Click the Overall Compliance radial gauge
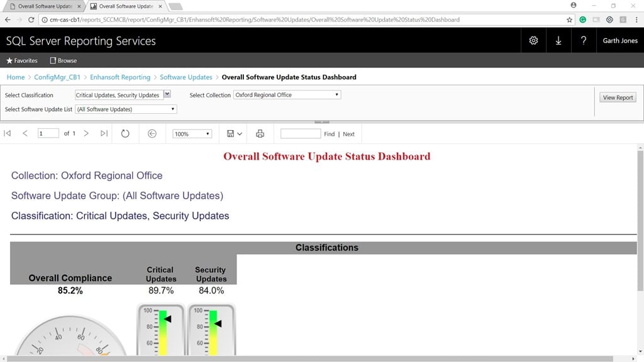This screenshot has width=644, height=362. tap(70, 335)
